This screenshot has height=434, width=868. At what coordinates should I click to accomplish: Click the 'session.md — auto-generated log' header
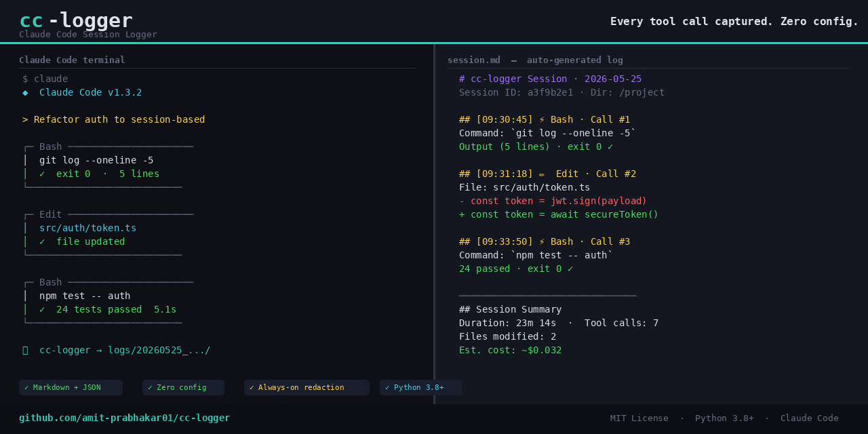(535, 60)
